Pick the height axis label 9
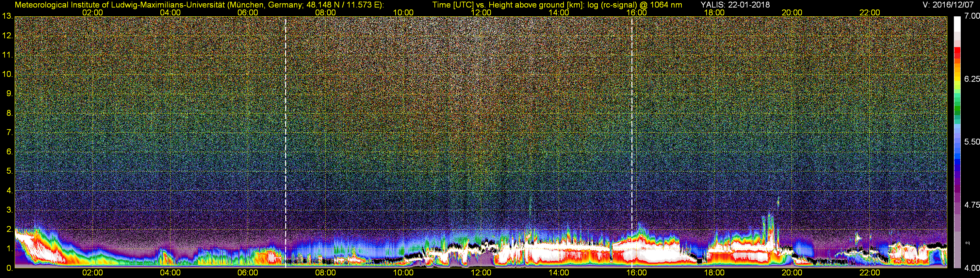 (9, 94)
